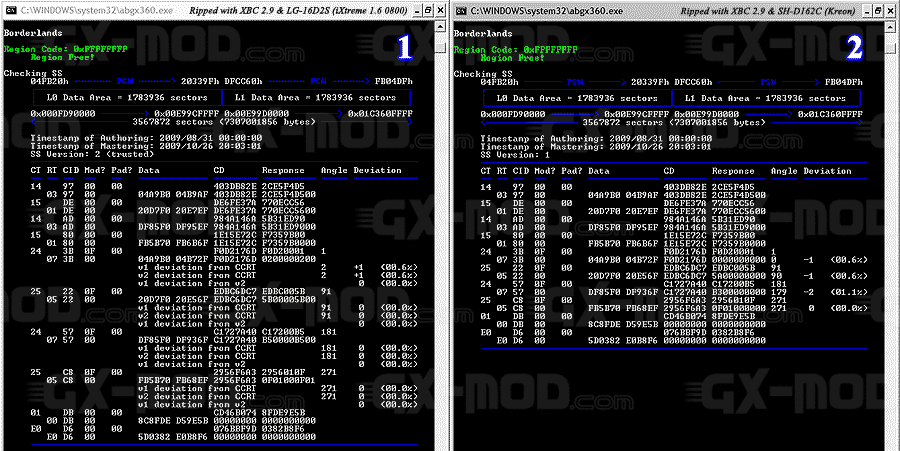
Task: Click '0382B8F6' response in left window
Action: click(284, 429)
